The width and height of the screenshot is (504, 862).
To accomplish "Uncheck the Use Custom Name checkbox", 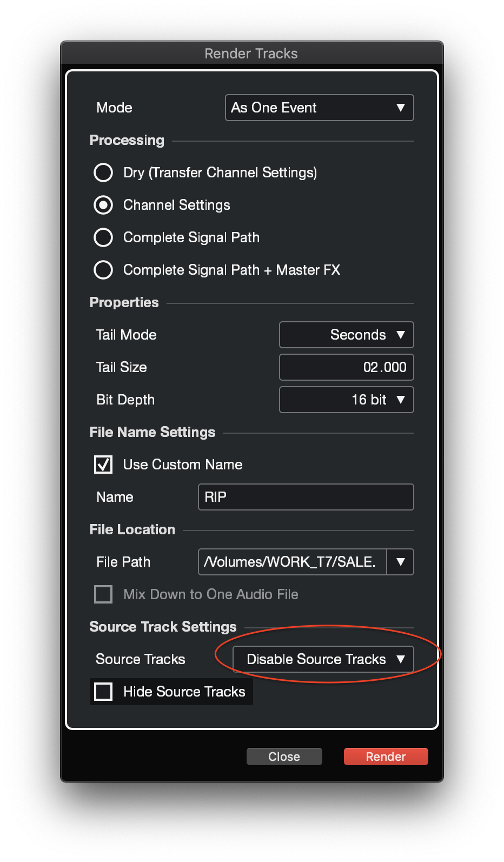I will click(x=103, y=465).
